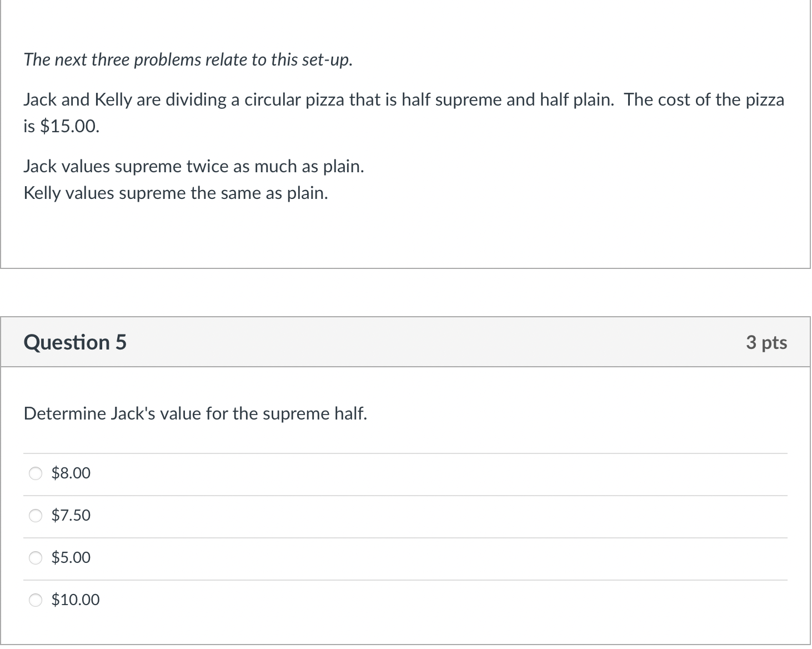
Task: Click the Question 5 header
Action: [x=76, y=342]
